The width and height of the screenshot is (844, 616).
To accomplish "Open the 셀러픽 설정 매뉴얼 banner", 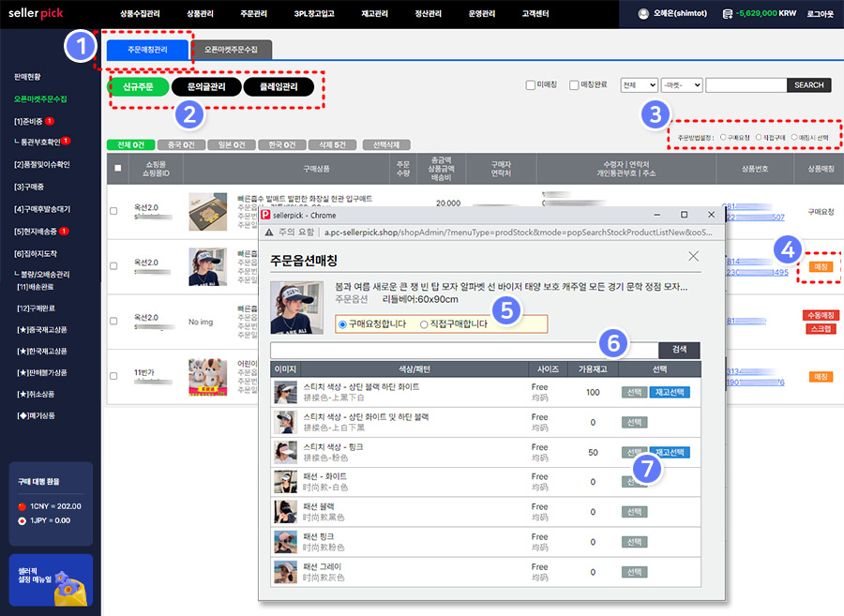I will [x=50, y=579].
